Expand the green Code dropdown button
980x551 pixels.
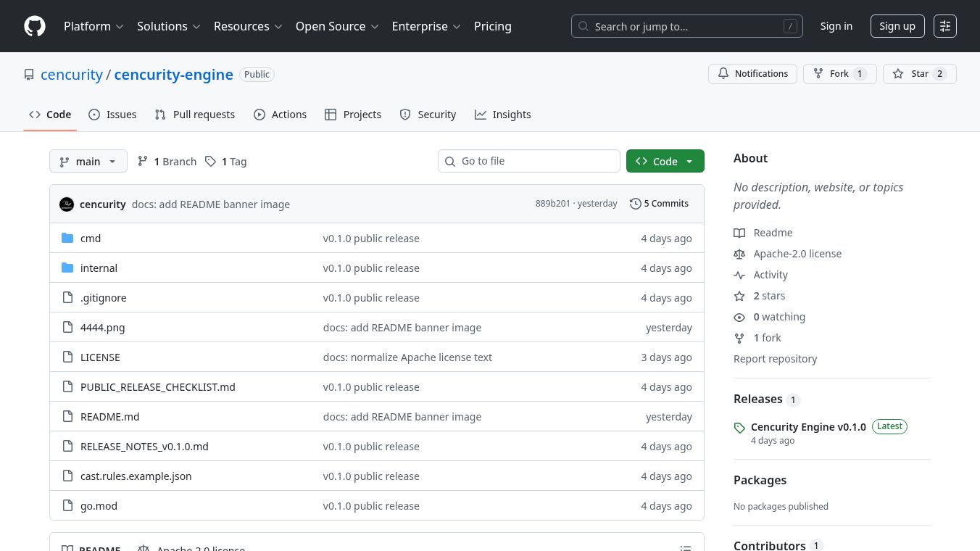pos(665,162)
